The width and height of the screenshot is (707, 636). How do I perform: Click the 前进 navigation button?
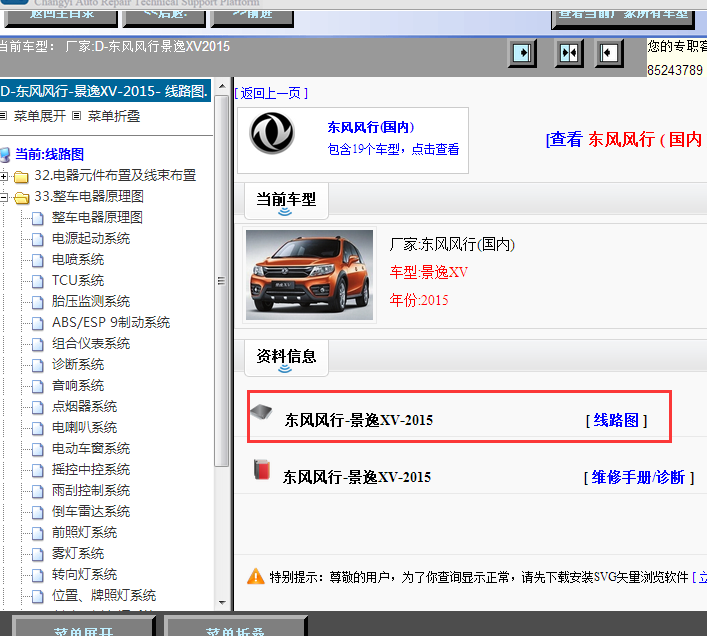(252, 17)
